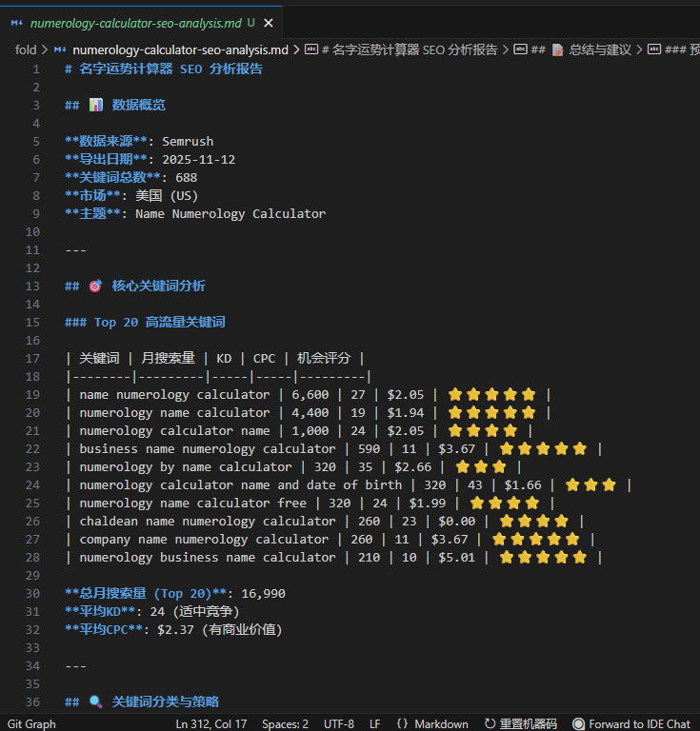Screen dimensions: 700x731
Task: Close the numerology-calculator-seo-analysis.md tab
Action: [269, 23]
